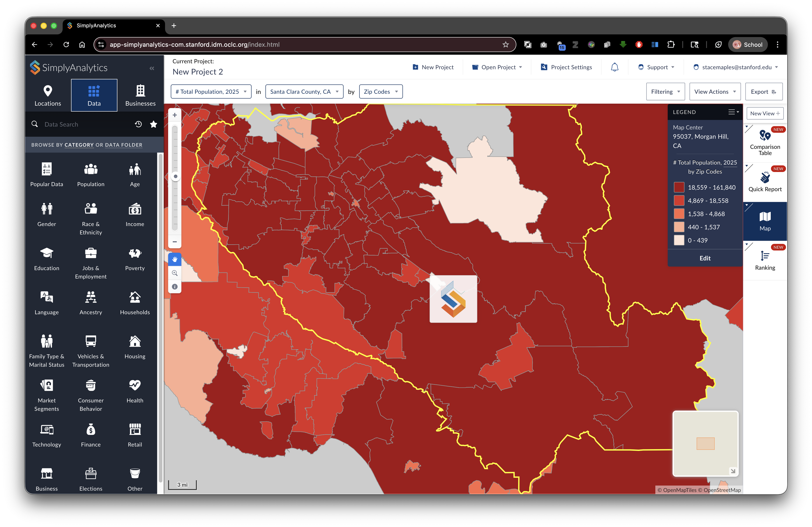Viewport: 812px width, 527px height.
Task: Click the map zoom level slider handle
Action: coord(175,177)
